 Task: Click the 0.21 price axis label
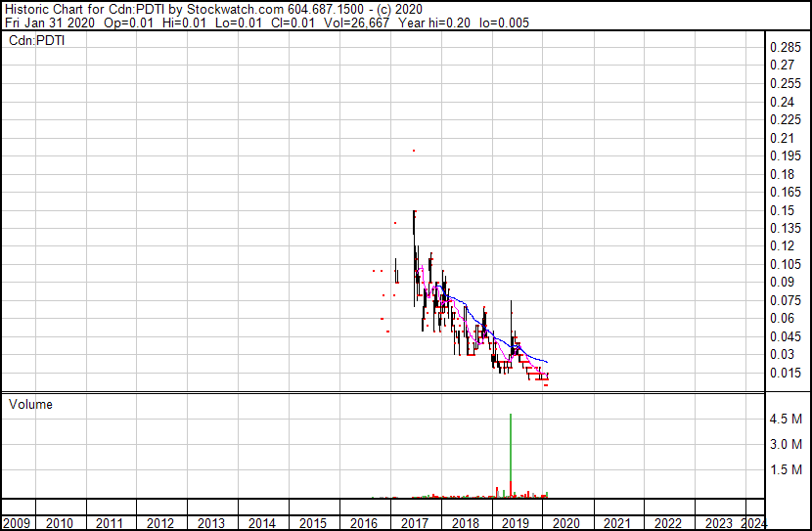coord(782,138)
